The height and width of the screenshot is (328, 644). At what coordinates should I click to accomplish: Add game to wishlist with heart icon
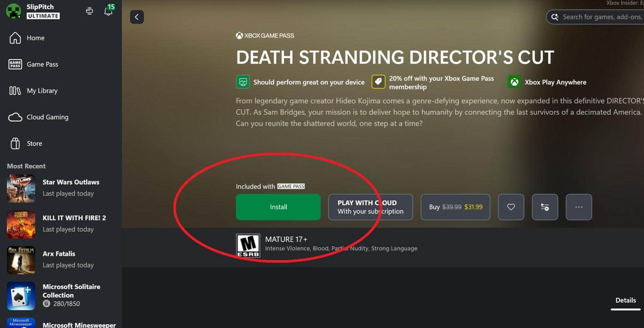pos(510,207)
